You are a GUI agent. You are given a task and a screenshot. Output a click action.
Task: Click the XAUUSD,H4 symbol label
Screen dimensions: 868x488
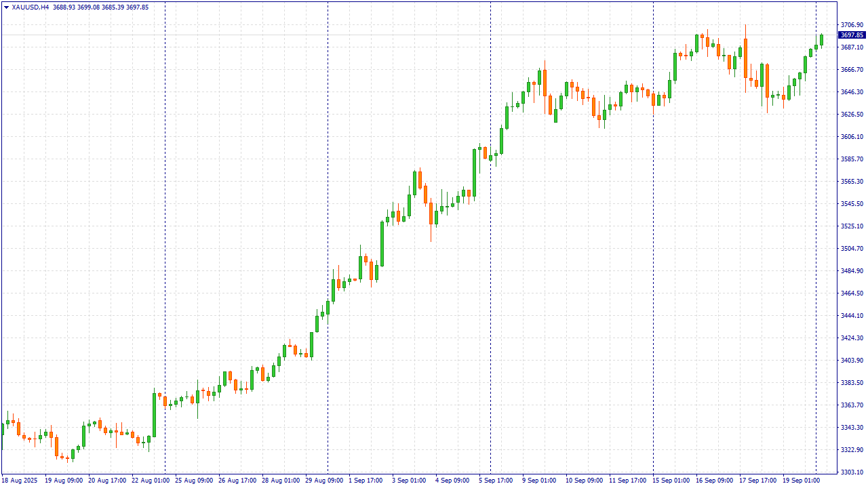[x=30, y=7]
